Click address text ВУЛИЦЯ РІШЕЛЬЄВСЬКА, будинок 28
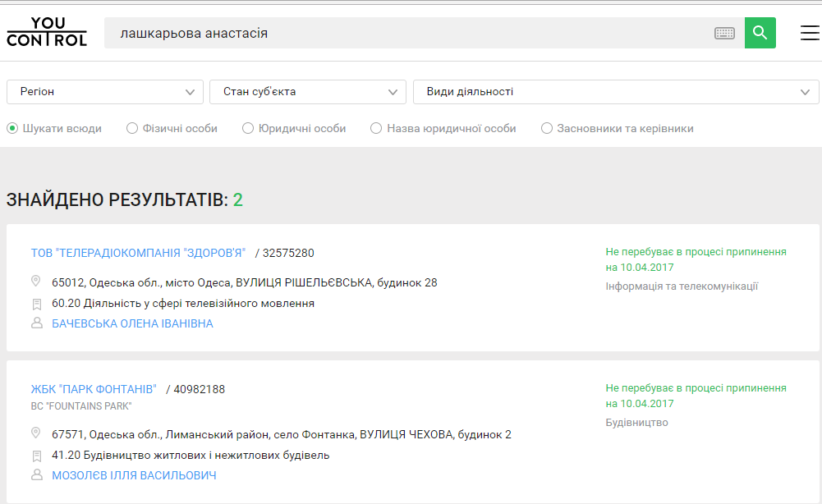The width and height of the screenshot is (822, 504). pyautogui.click(x=336, y=283)
